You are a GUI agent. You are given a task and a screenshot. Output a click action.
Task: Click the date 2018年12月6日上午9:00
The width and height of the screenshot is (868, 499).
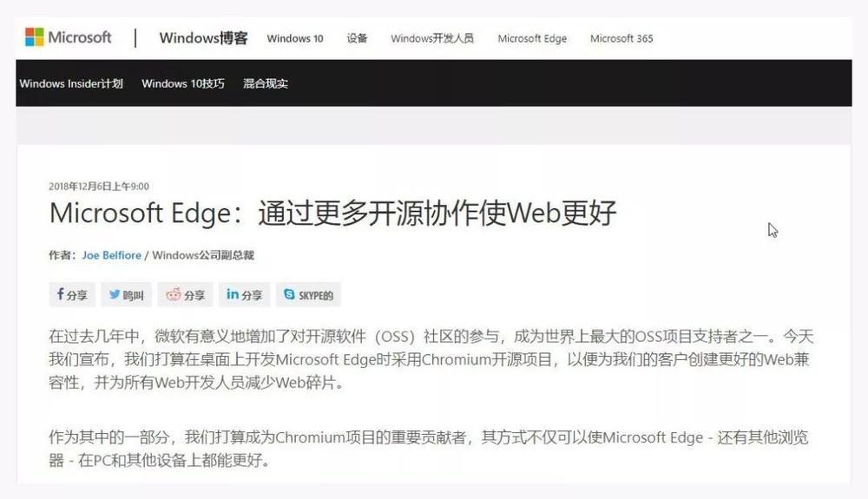pos(99,187)
